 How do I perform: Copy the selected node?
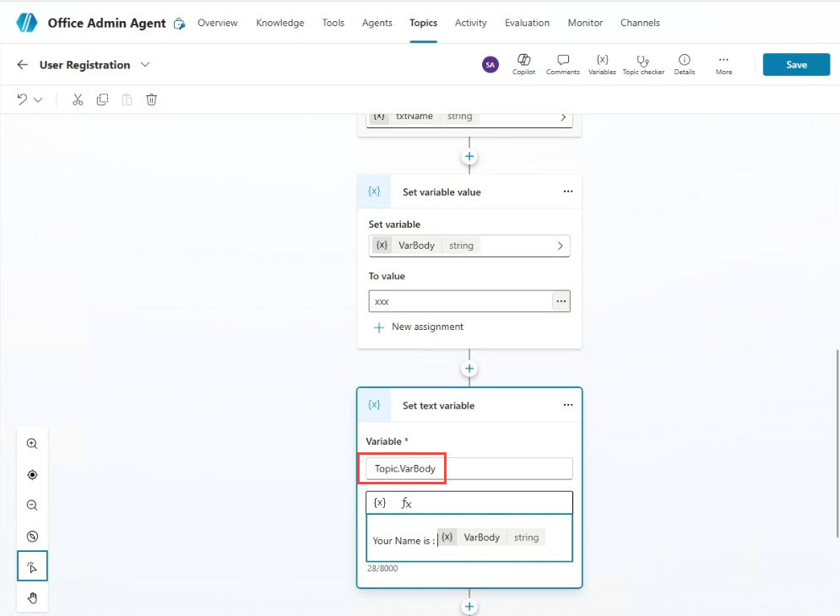point(102,100)
